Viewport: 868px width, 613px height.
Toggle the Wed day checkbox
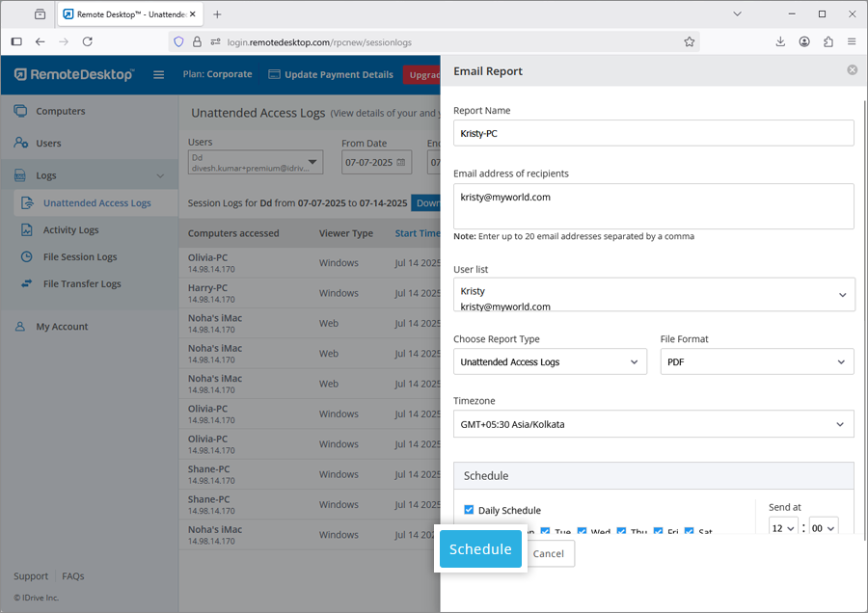[x=583, y=531]
